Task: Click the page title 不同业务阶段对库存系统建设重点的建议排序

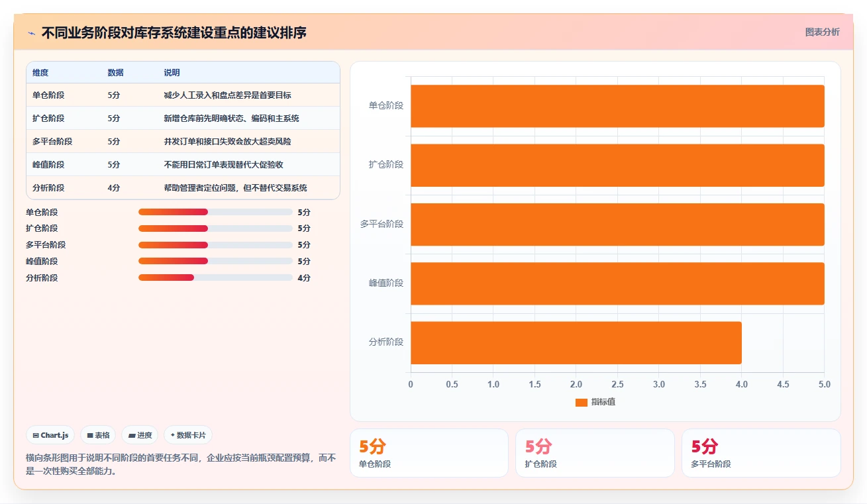Action: [x=174, y=32]
